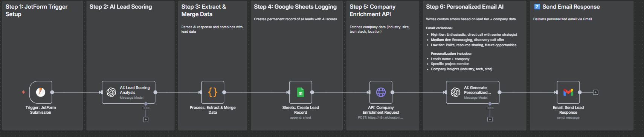
Task: Select the 'Step 1: JotForm Trigger Setup' sticky note title
Action: tap(37, 11)
